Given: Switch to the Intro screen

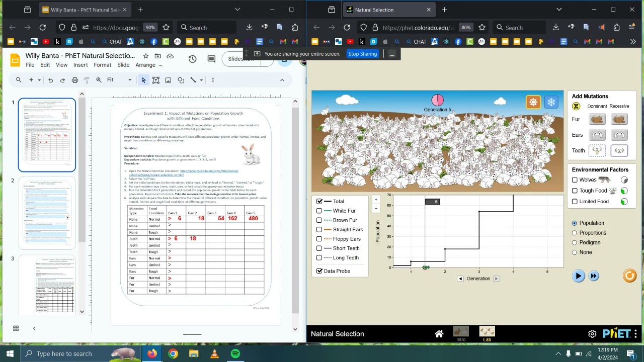Looking at the screenshot, I should pyautogui.click(x=461, y=334).
